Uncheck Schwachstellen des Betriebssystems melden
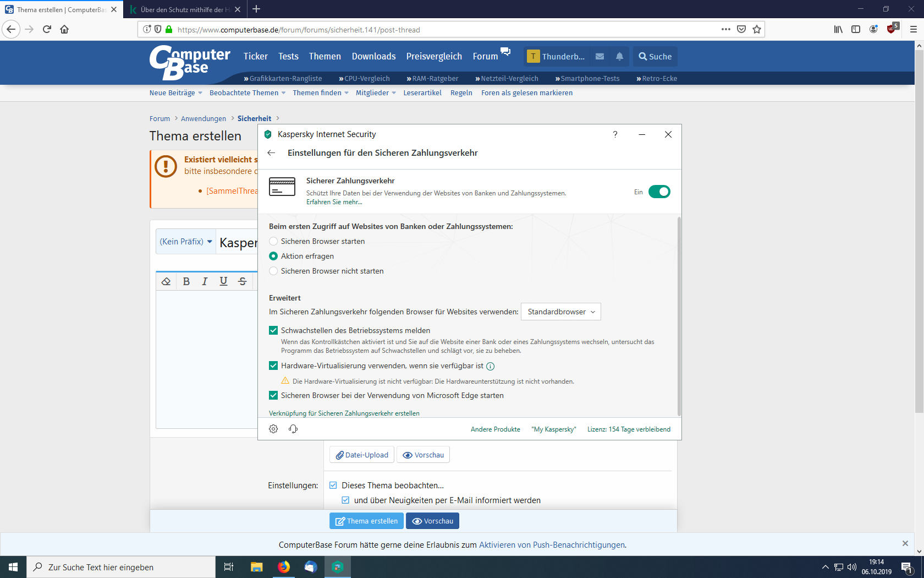 pyautogui.click(x=273, y=330)
